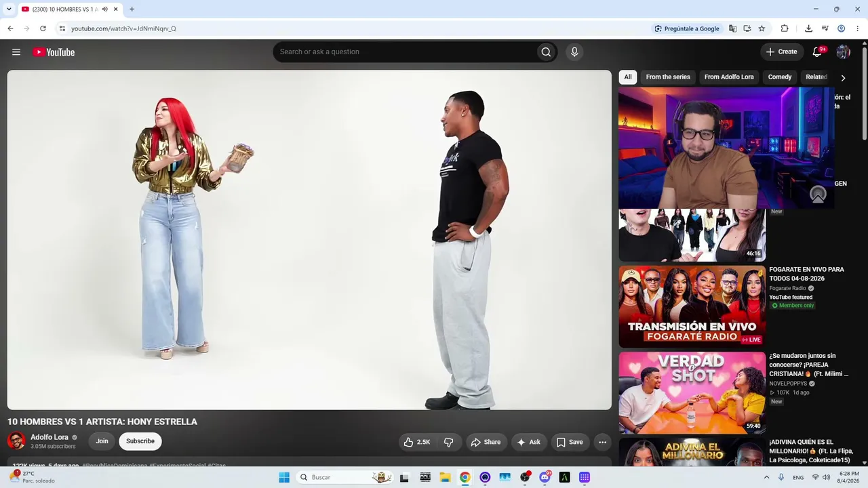Open the YouTube guide hamburger menu
This screenshot has width=868, height=488.
16,52
